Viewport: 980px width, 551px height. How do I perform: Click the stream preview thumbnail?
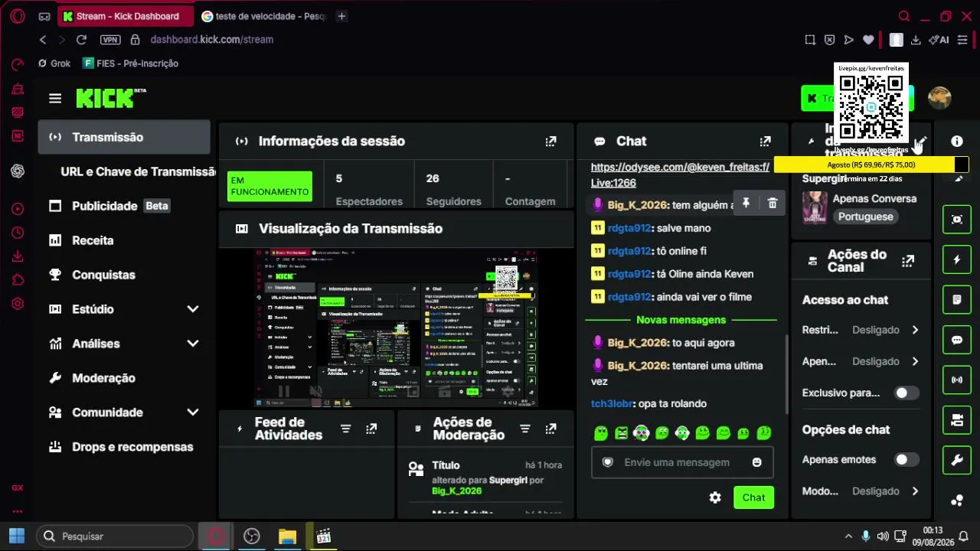[x=396, y=328]
